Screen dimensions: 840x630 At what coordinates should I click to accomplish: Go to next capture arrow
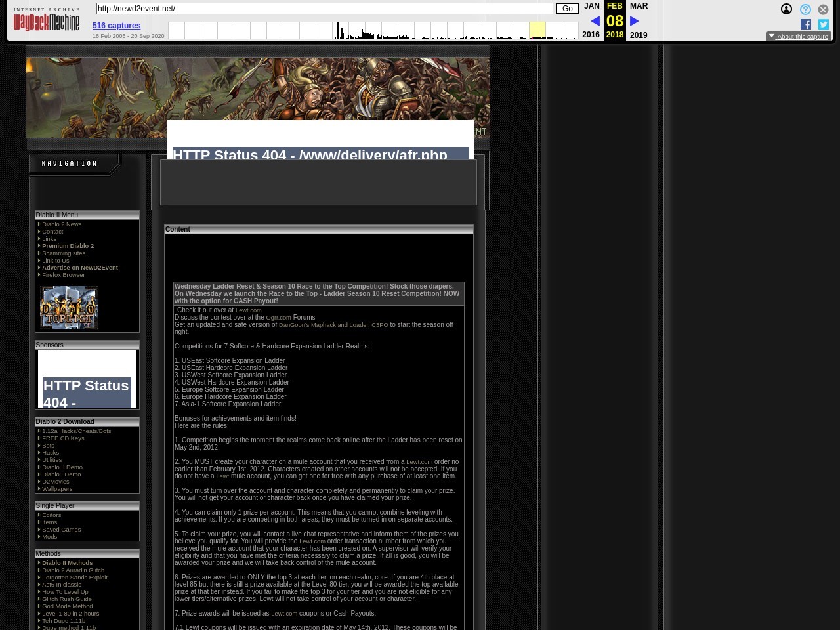coord(635,21)
